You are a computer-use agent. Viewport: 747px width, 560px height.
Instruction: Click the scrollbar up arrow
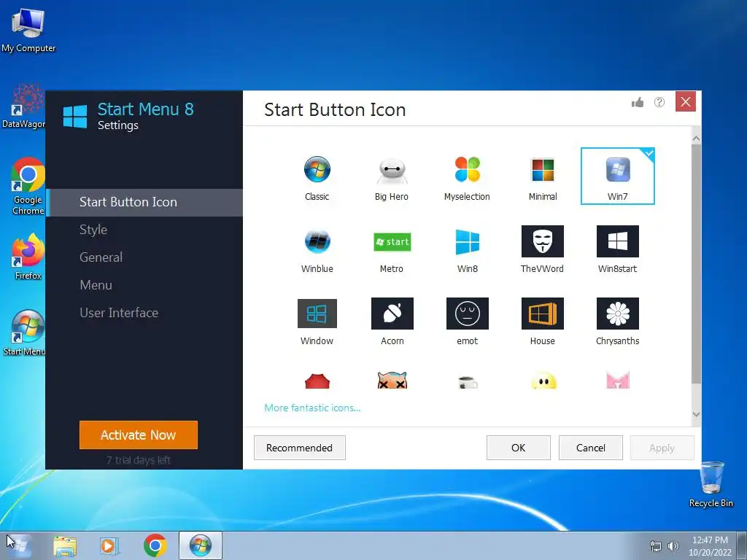[696, 139]
